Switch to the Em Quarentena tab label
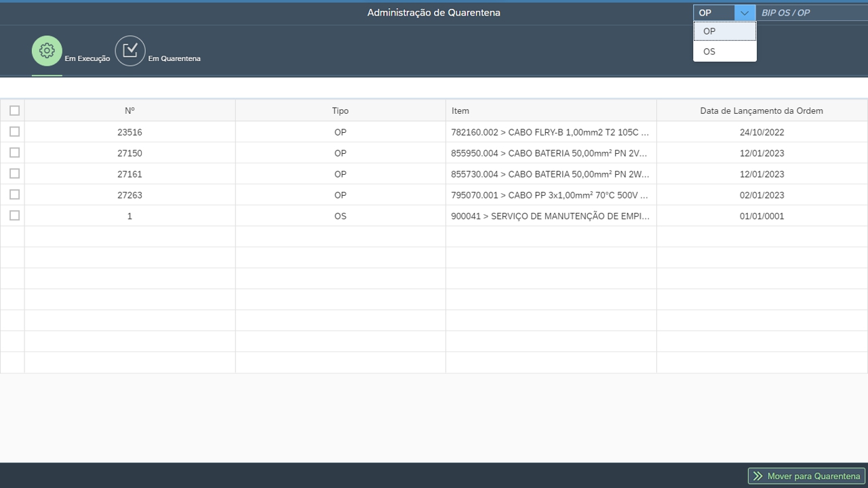Viewport: 868px width, 488px height. click(174, 58)
